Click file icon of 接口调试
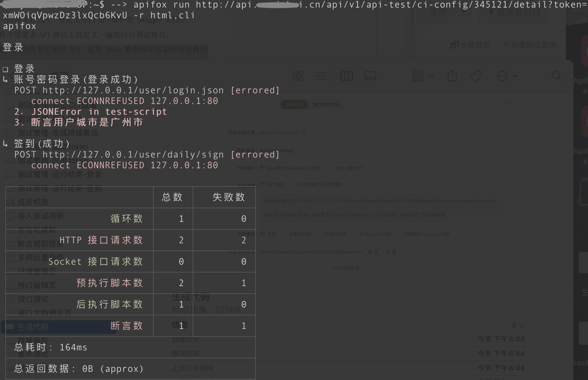 (x=10, y=299)
